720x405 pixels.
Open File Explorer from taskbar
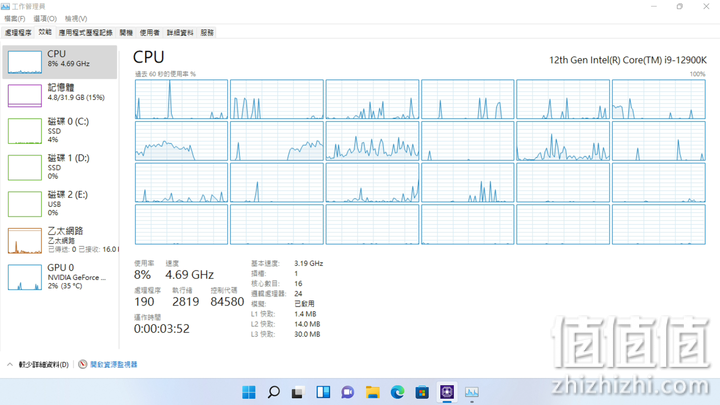pos(372,392)
